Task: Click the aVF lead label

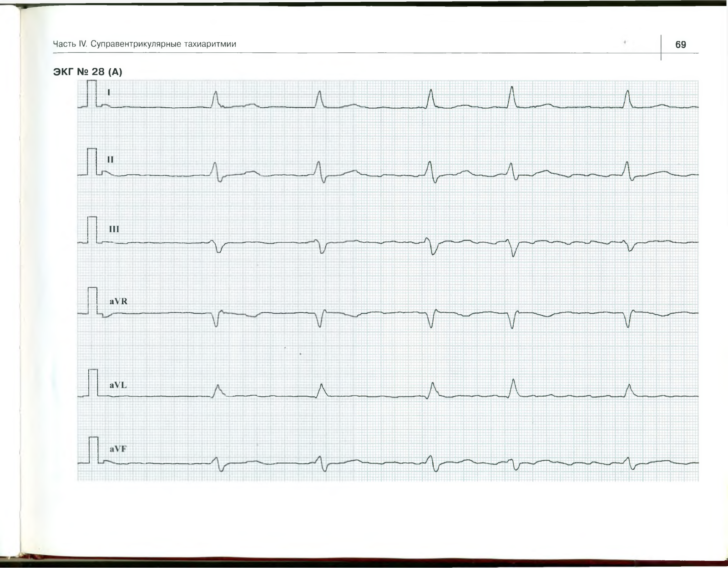Action: point(118,449)
